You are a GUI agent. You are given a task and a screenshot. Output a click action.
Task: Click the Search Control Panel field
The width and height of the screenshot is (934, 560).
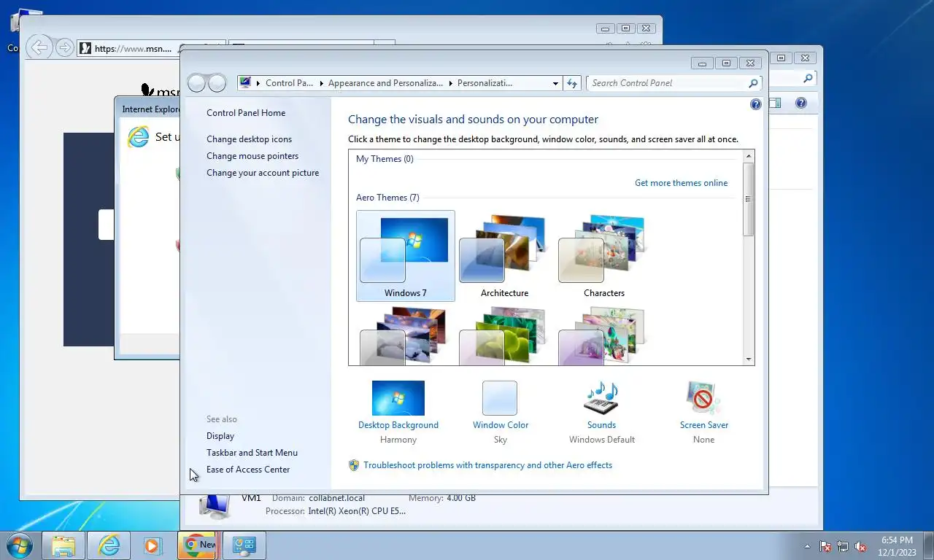(667, 83)
